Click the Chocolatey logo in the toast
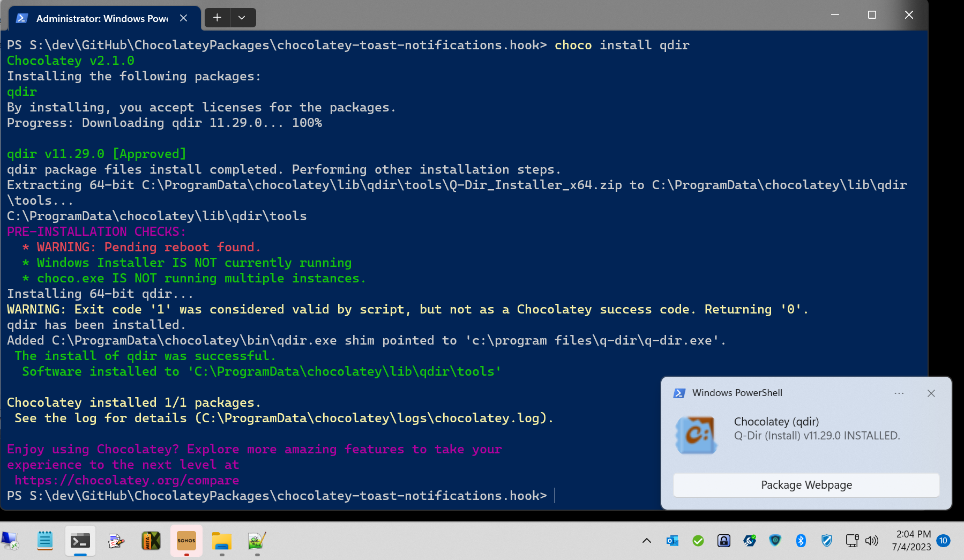964x560 pixels. point(696,435)
